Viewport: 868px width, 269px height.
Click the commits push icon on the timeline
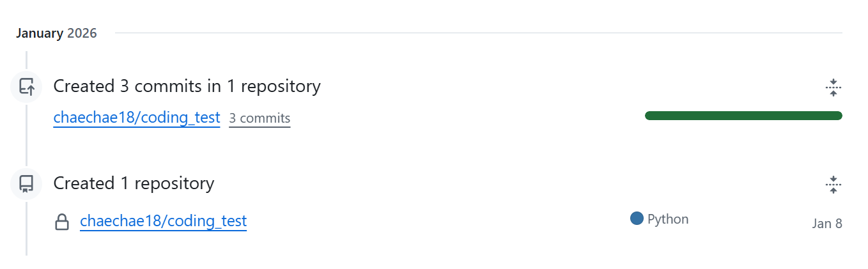26,86
